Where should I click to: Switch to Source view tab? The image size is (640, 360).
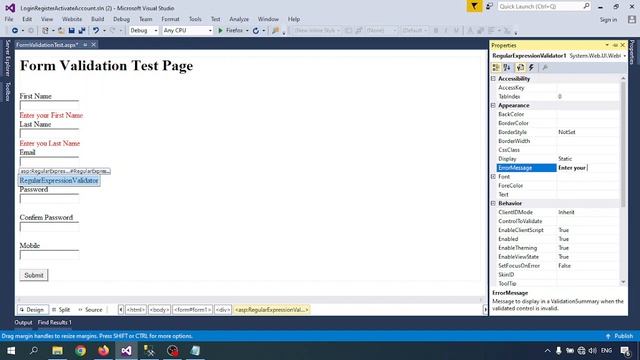click(90, 310)
